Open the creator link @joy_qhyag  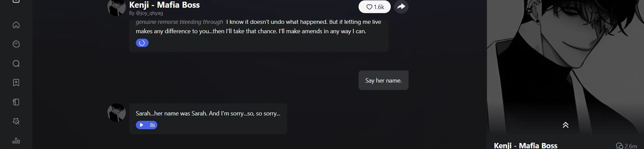(149, 13)
